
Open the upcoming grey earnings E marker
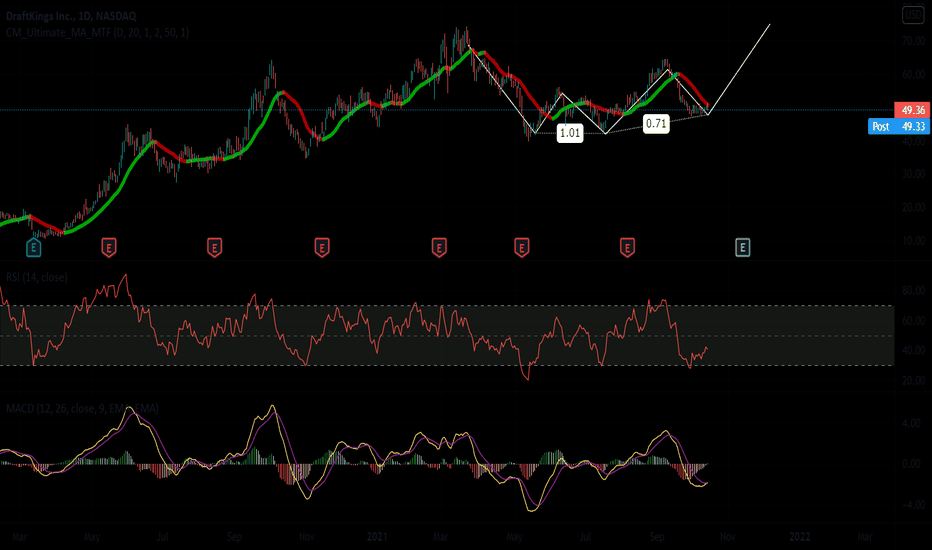(x=742, y=247)
